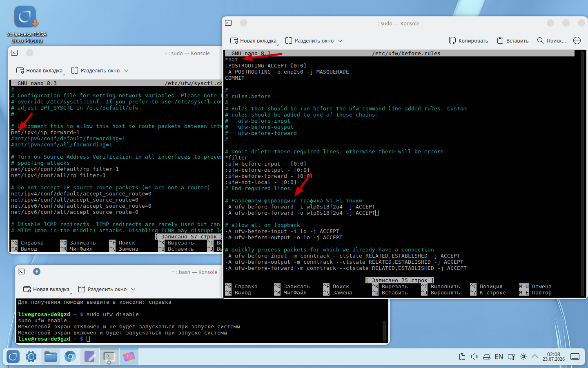The width and height of the screenshot is (588, 368).
Task: Show hidden tray icons with the up arrow
Action: (535, 357)
